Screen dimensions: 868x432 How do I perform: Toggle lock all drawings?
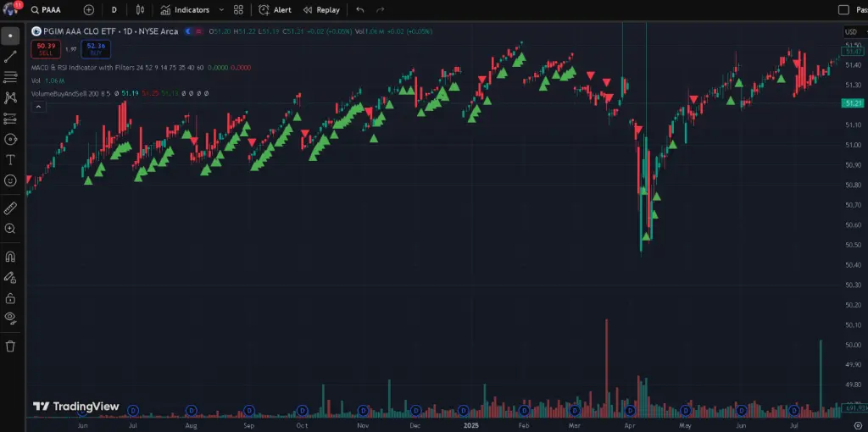tap(10, 298)
